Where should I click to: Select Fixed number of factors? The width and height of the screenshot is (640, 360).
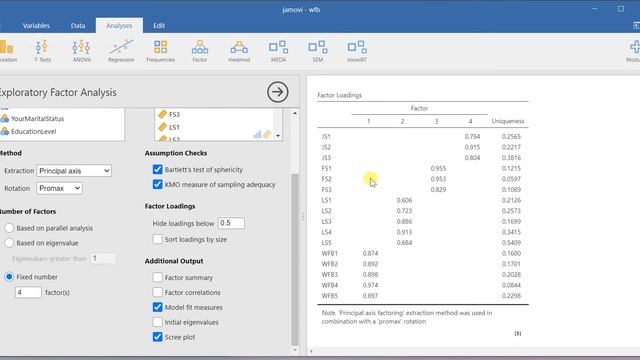(x=9, y=277)
